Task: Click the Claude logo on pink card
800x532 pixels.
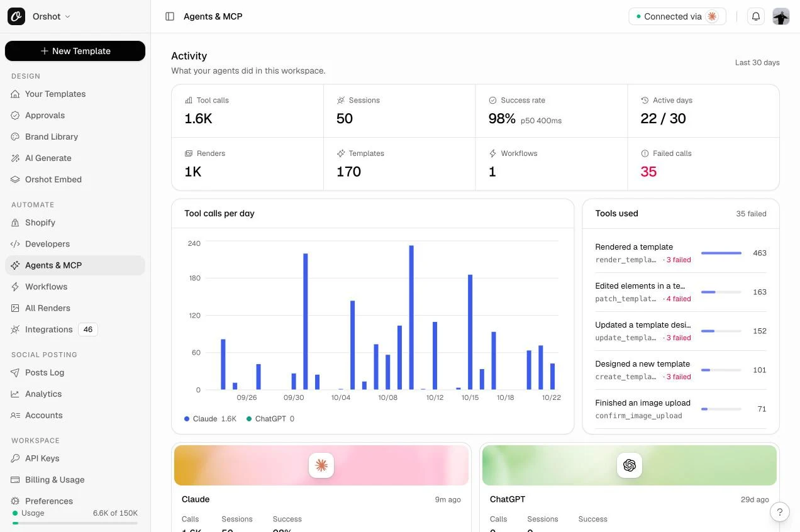Action: point(321,465)
